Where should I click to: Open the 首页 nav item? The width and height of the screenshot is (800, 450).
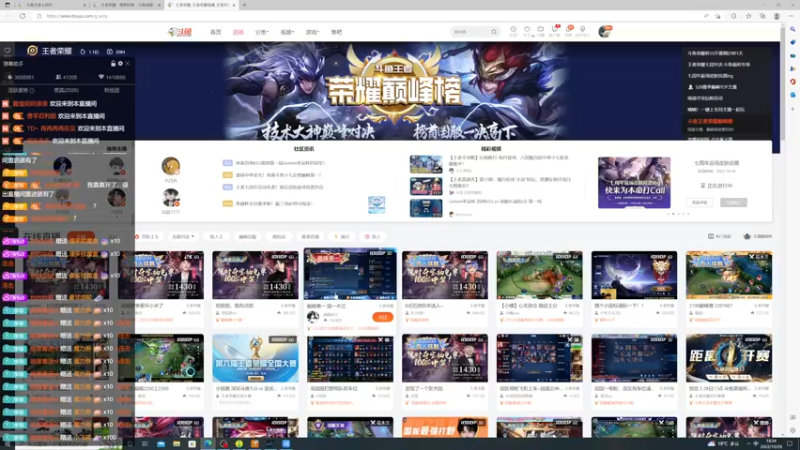click(x=216, y=32)
